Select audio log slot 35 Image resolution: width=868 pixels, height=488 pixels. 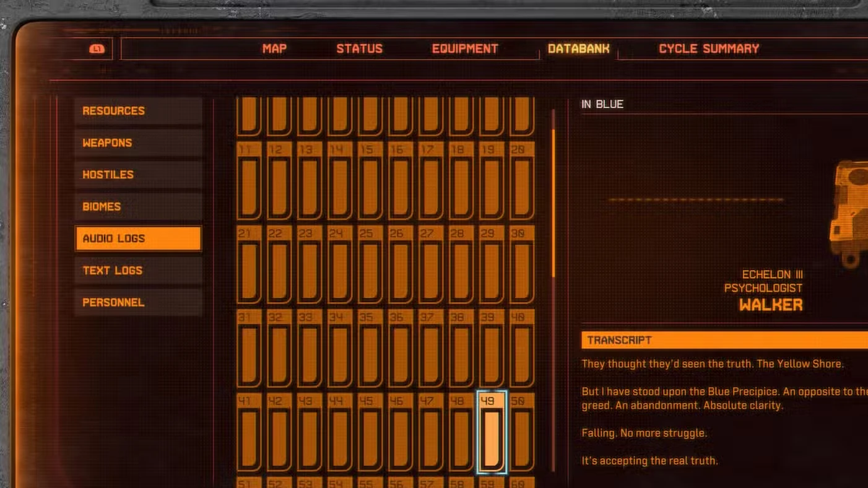(x=370, y=349)
